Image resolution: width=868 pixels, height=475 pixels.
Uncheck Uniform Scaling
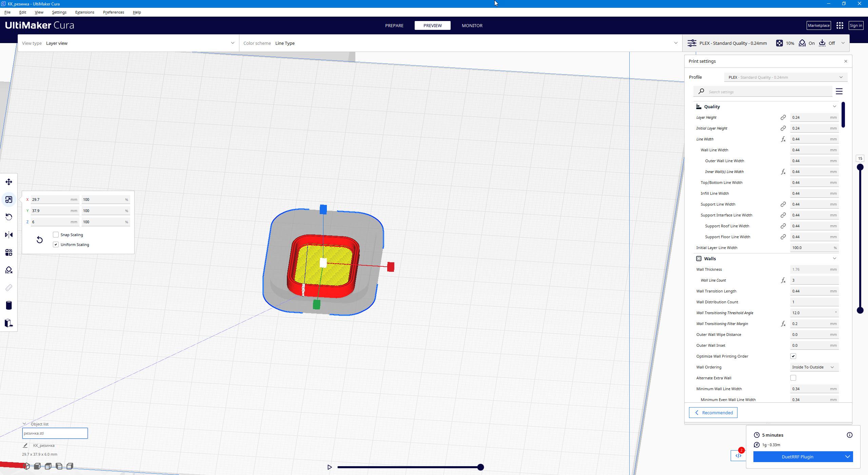click(x=56, y=244)
